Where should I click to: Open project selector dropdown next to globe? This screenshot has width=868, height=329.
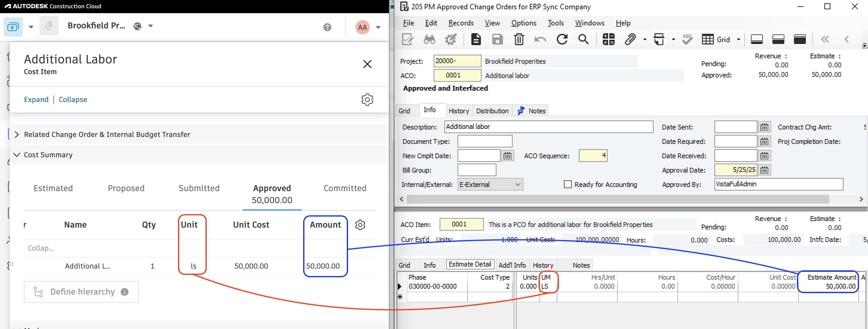click(x=151, y=26)
